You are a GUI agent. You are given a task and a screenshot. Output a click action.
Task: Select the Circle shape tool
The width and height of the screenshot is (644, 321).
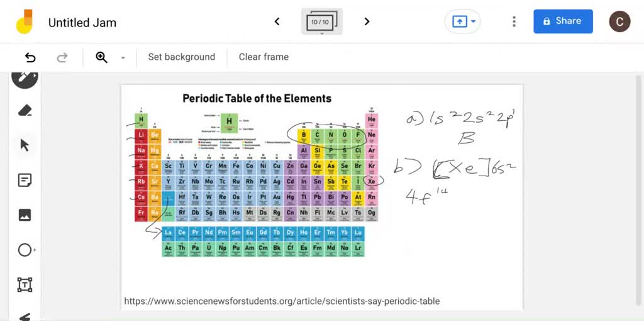pos(25,250)
